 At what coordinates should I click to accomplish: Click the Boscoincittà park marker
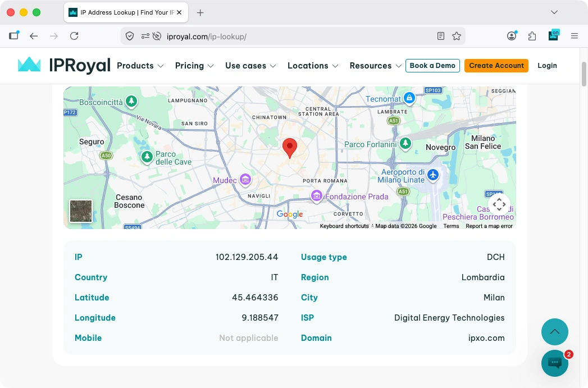[x=131, y=101]
